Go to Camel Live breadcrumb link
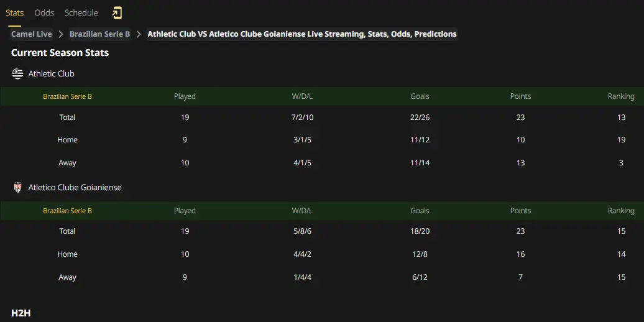 point(32,34)
